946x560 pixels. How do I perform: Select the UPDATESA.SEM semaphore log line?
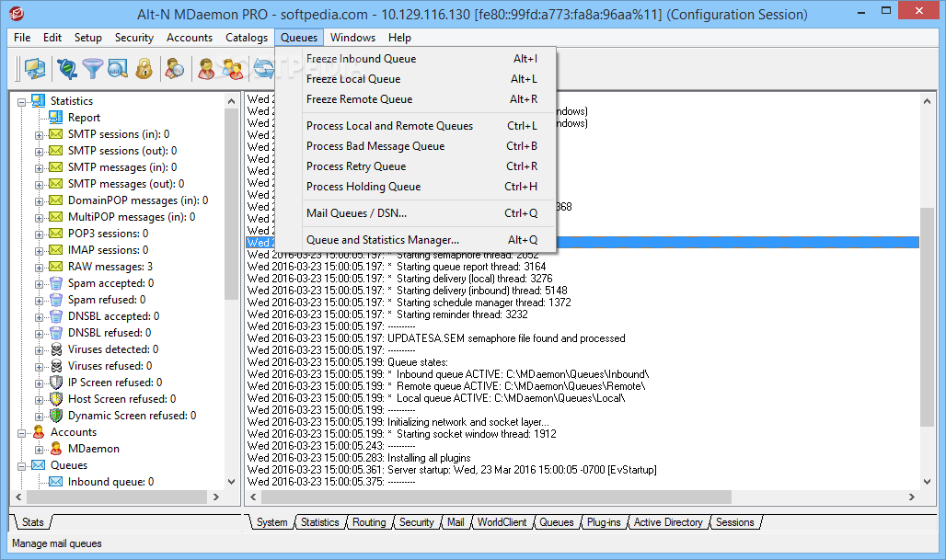pyautogui.click(x=436, y=338)
